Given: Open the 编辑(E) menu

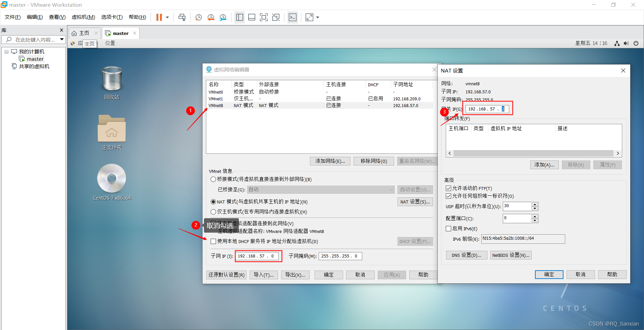Looking at the screenshot, I should tap(35, 17).
